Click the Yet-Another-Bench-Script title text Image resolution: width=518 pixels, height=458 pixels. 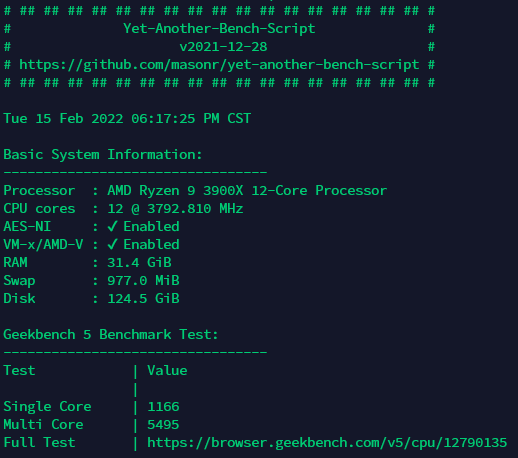coord(219,29)
